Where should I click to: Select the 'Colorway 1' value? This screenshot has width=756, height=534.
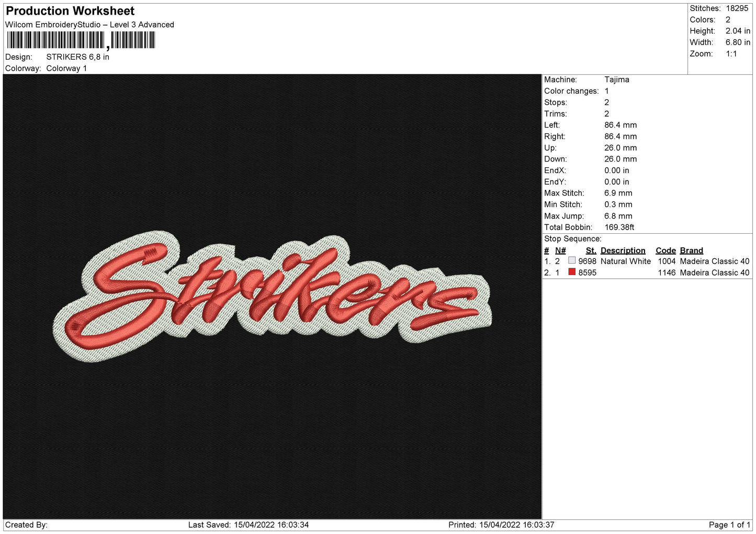coord(66,69)
